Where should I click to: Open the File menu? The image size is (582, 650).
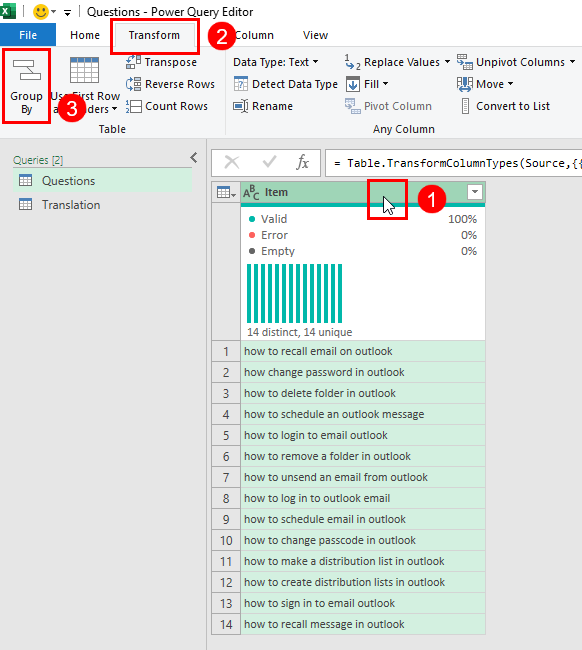coord(28,35)
